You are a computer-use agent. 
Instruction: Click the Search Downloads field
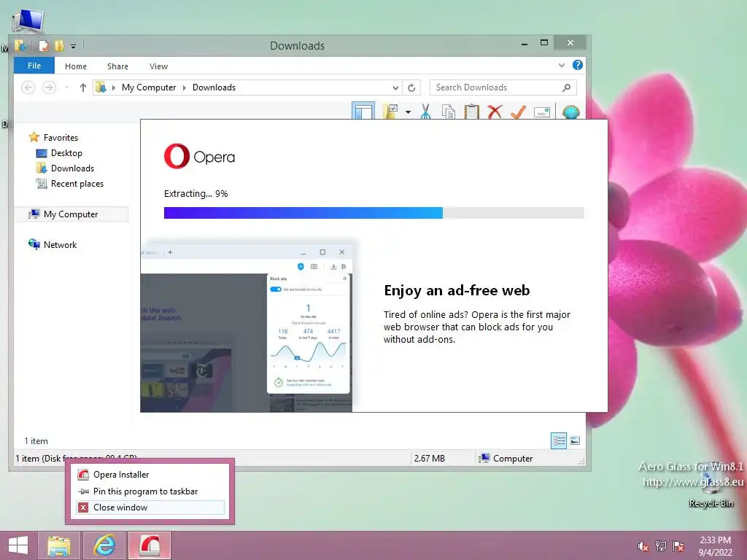coord(503,87)
